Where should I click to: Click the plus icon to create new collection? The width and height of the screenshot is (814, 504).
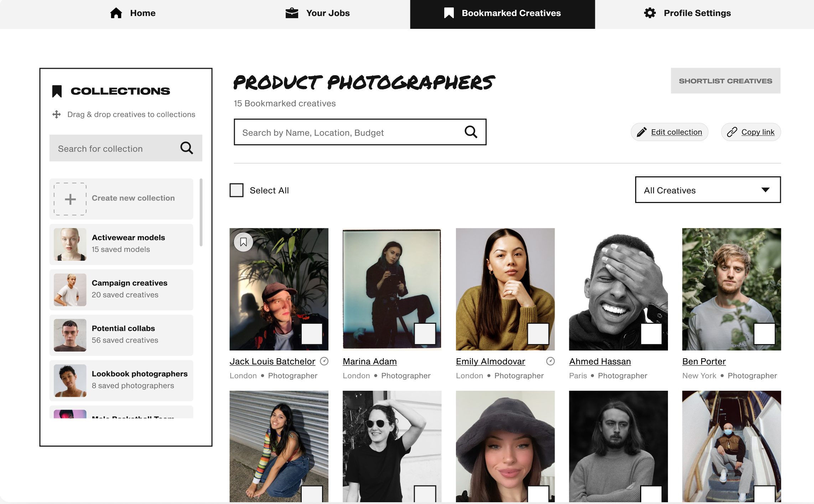tap(70, 199)
